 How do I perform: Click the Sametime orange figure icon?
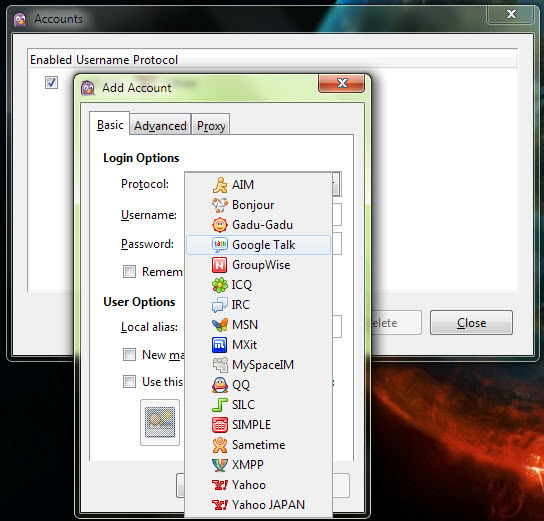coord(220,445)
